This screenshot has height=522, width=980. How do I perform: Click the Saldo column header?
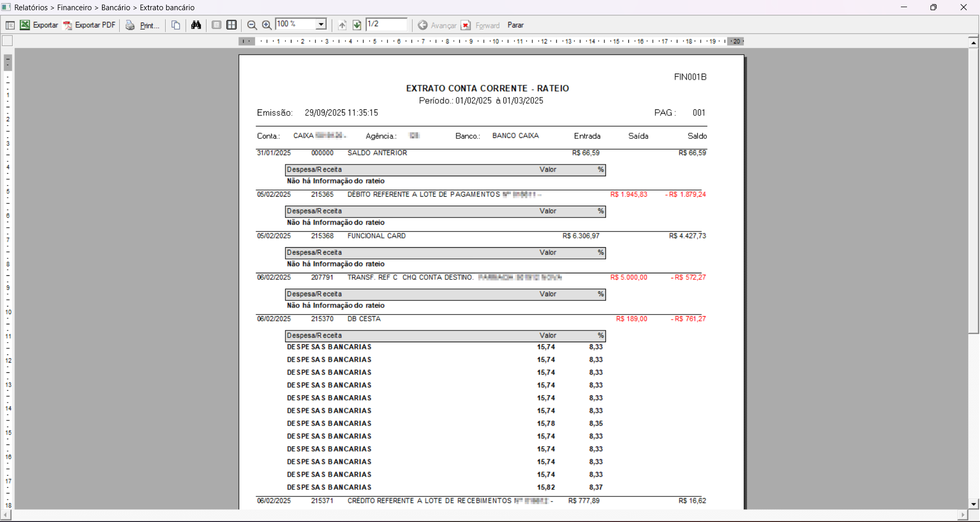point(697,136)
